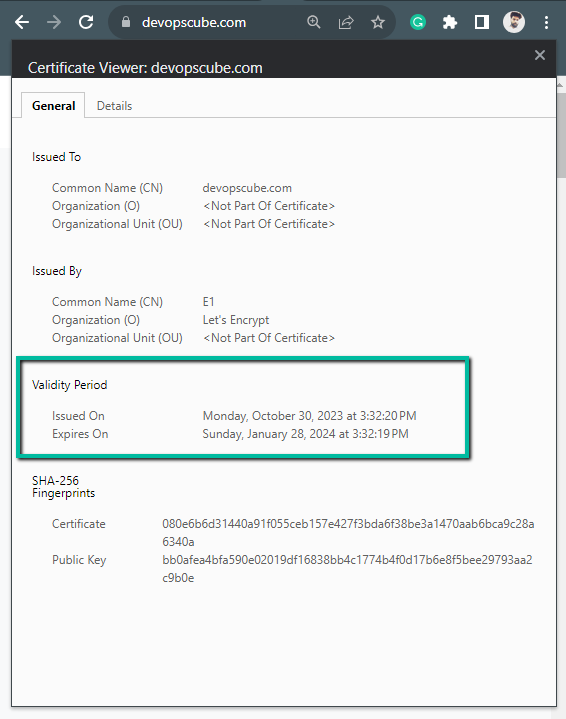
Task: Toggle the browser side panel icon
Action: tap(482, 22)
